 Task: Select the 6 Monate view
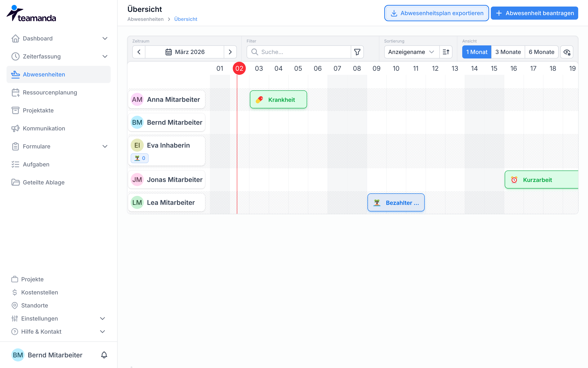[542, 52]
